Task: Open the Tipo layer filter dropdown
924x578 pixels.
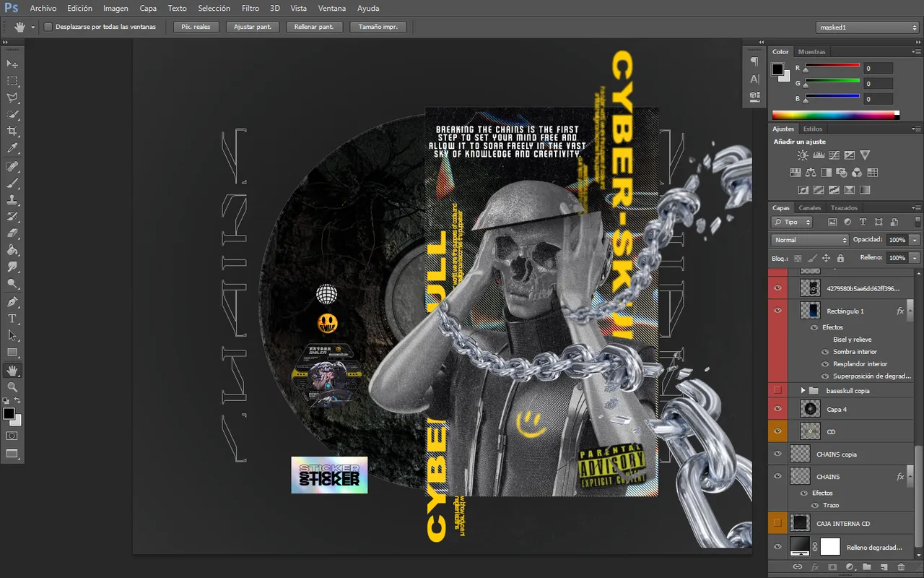Action: [792, 222]
